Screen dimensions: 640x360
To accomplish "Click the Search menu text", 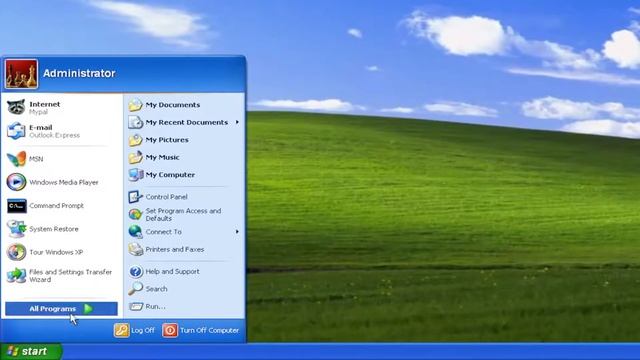I will [156, 289].
